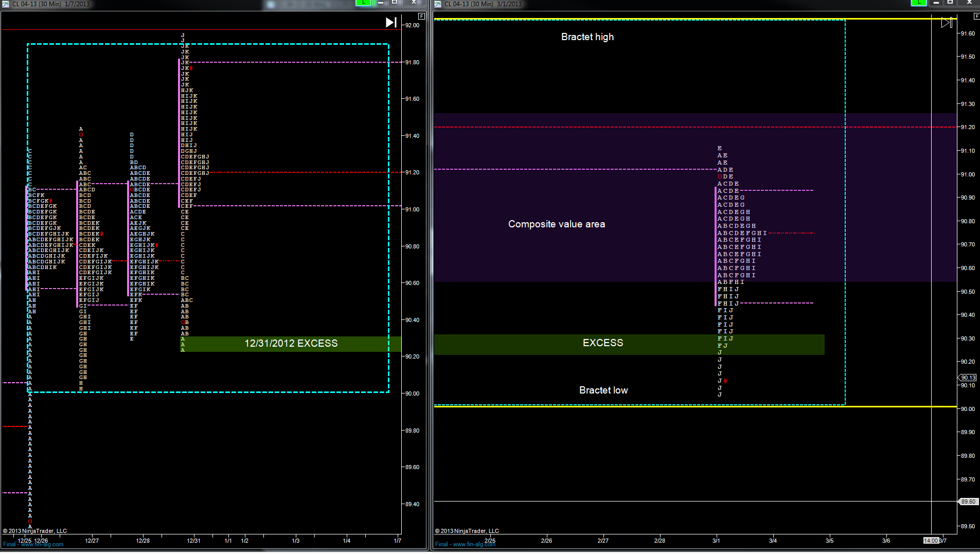
Task: Click the 3/6 date label on right time axis
Action: tap(886, 541)
